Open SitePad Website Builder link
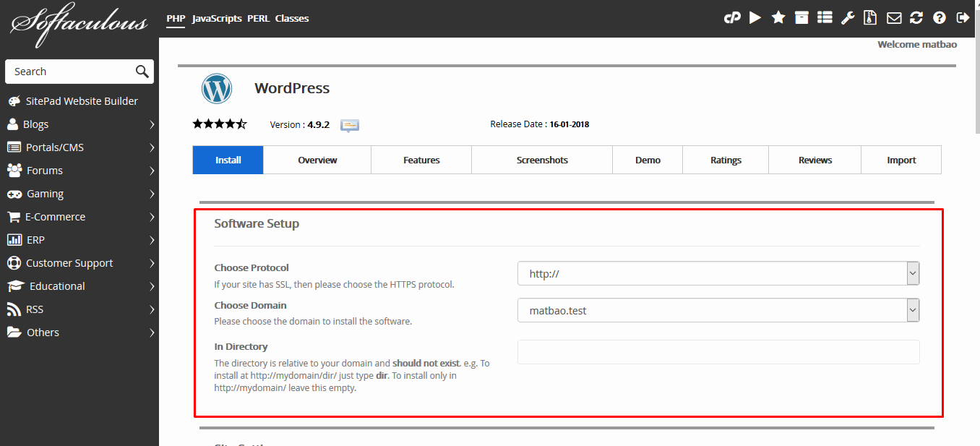 click(81, 101)
